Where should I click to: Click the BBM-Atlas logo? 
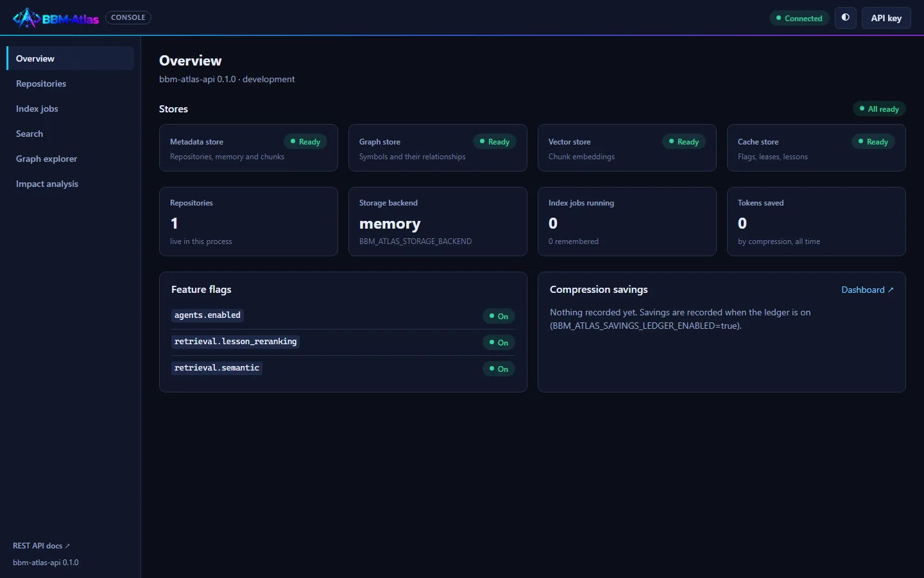click(56, 18)
